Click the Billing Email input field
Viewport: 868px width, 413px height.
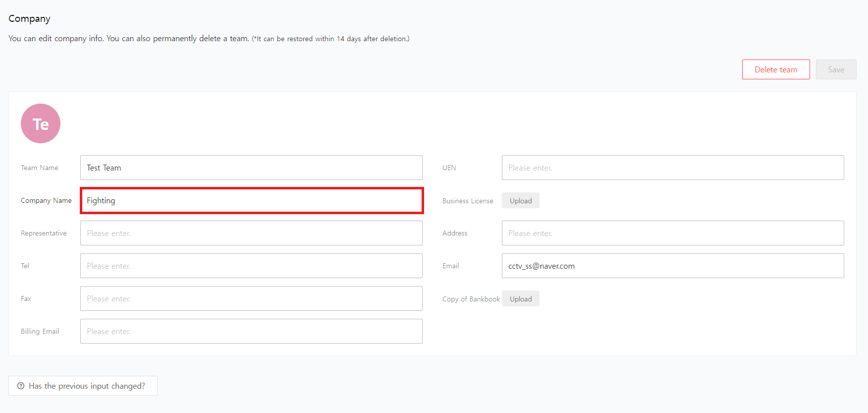pyautogui.click(x=251, y=331)
